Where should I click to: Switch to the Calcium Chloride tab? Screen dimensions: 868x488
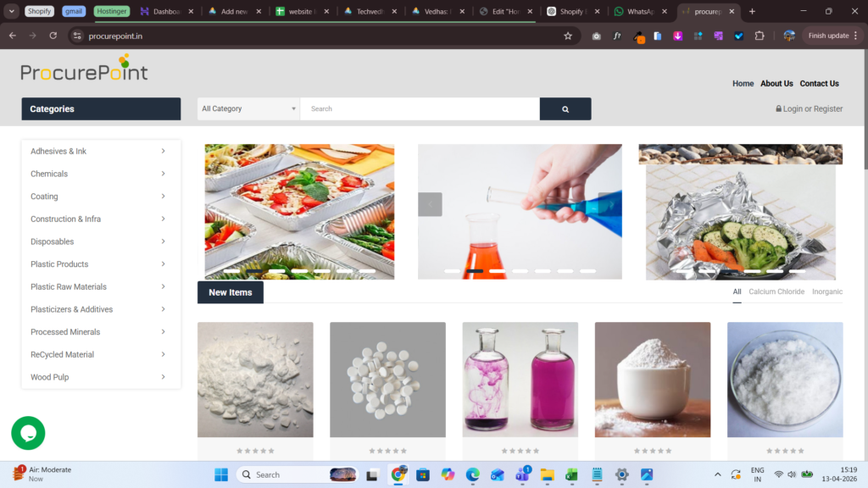point(776,291)
